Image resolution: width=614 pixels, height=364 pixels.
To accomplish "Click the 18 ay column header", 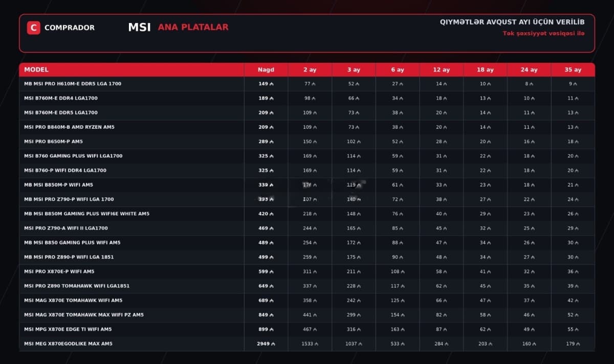I will tap(485, 70).
